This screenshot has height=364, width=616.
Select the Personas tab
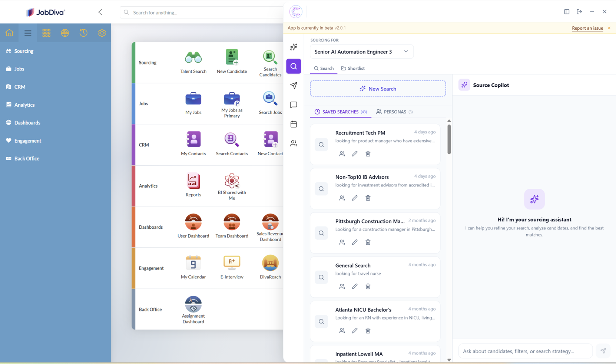coord(394,112)
